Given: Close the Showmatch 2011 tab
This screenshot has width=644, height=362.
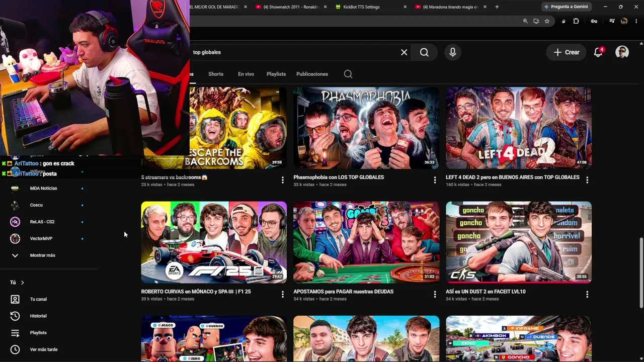Looking at the screenshot, I should [325, 7].
